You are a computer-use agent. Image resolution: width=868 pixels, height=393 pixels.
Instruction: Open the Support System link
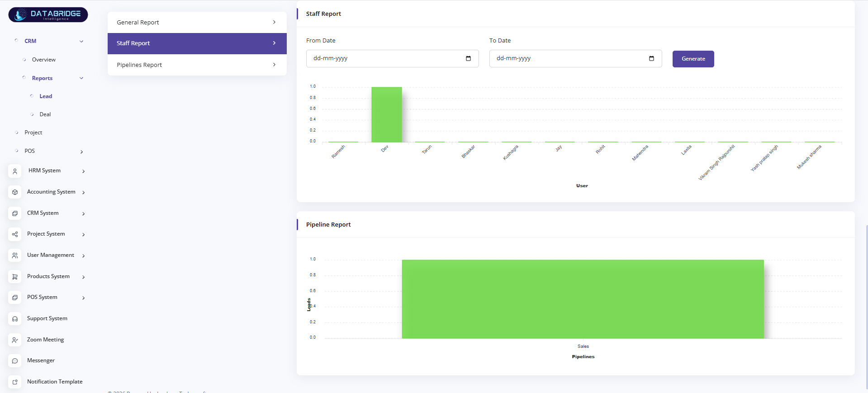click(47, 318)
